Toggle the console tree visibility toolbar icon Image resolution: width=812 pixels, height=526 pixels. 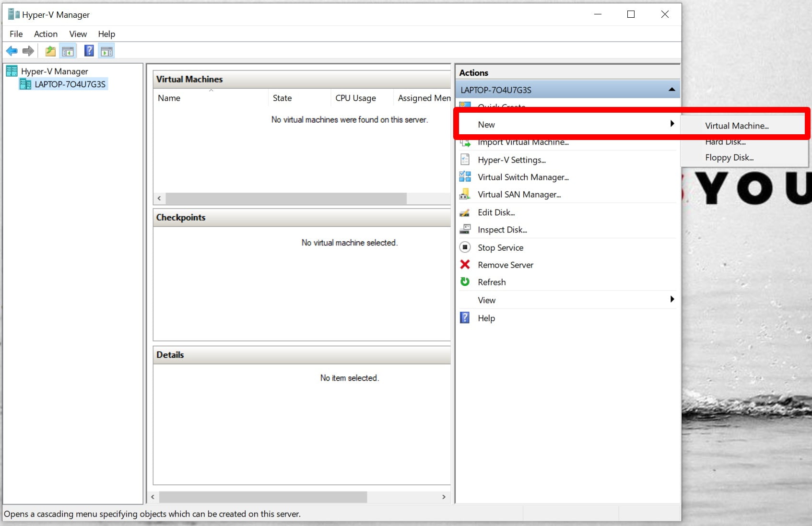[68, 51]
